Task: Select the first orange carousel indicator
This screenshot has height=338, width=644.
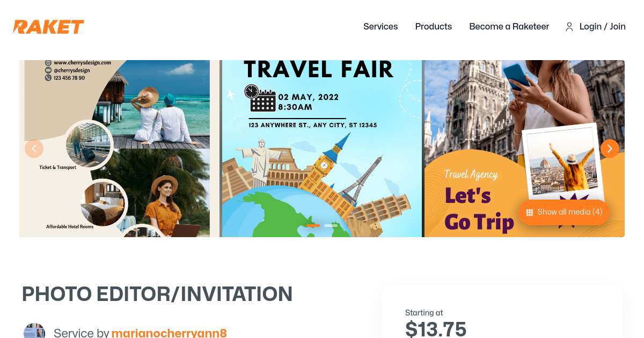Action: coord(313,225)
